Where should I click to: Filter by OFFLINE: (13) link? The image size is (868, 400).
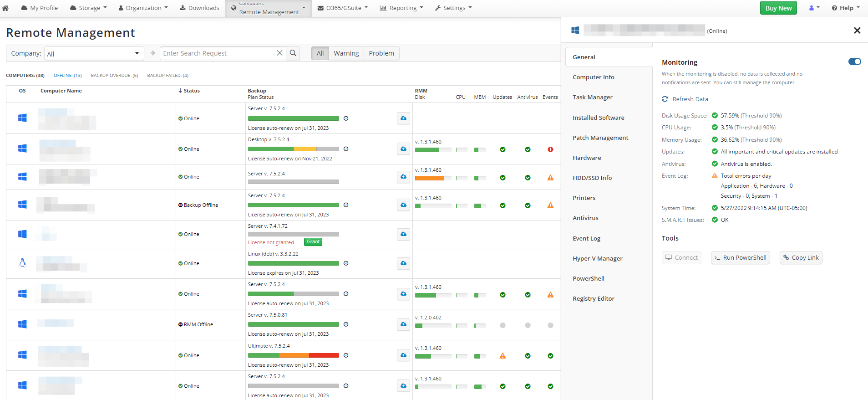coord(67,76)
